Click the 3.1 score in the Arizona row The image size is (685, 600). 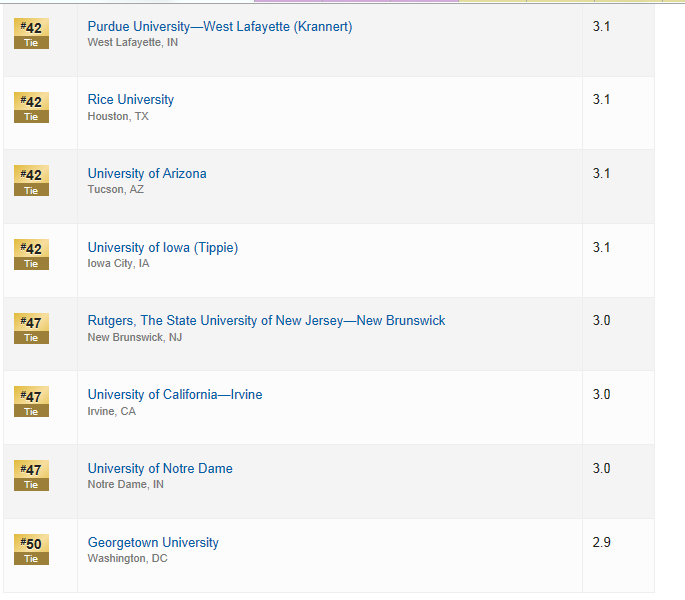pos(601,173)
